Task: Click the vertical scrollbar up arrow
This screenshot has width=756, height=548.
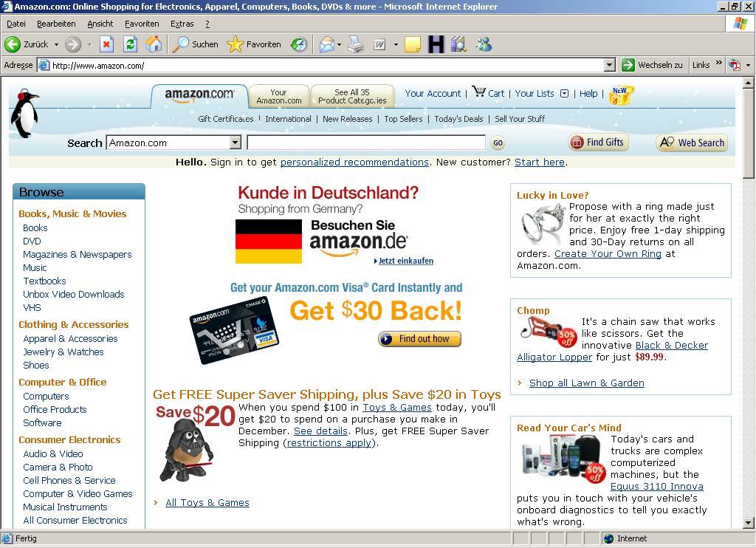Action: pyautogui.click(x=749, y=83)
